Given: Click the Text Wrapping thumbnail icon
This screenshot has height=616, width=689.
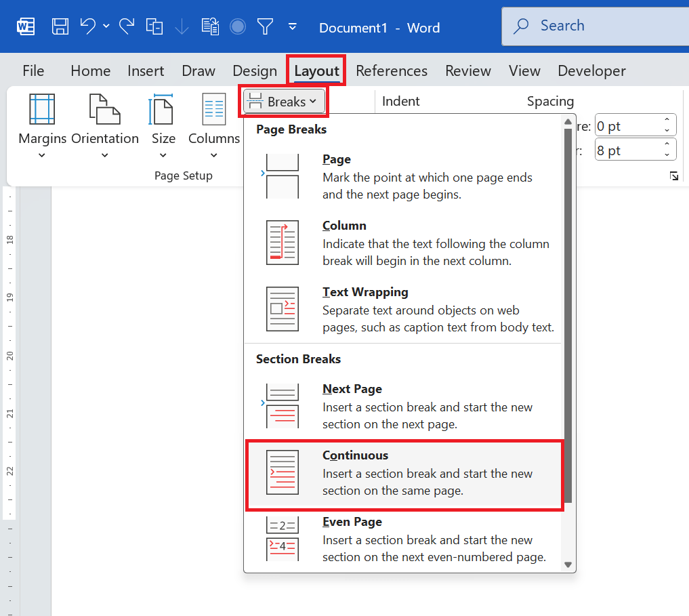Looking at the screenshot, I should 282,309.
